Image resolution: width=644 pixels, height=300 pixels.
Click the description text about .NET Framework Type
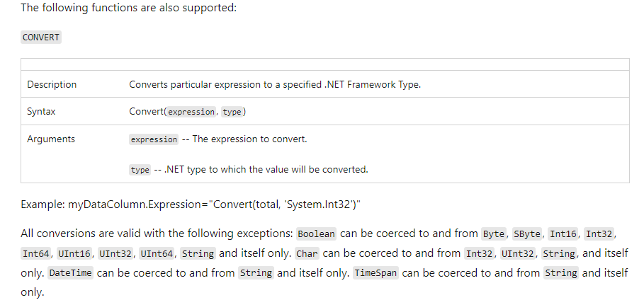point(275,84)
